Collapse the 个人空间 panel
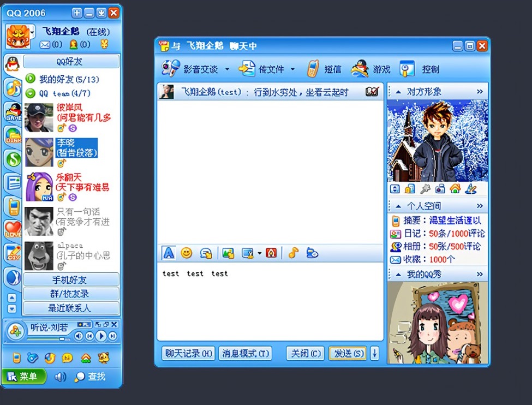Screen dimensions: 532x405 tap(398, 205)
